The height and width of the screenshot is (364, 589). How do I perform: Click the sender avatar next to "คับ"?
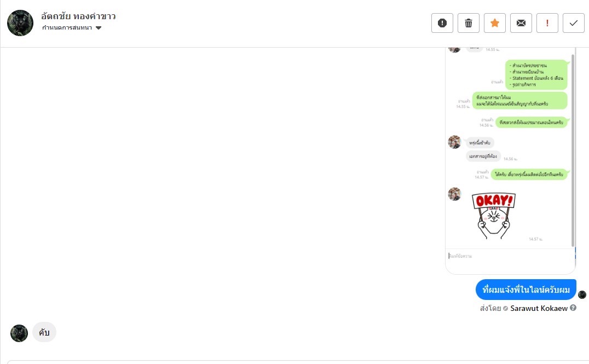pyautogui.click(x=19, y=333)
